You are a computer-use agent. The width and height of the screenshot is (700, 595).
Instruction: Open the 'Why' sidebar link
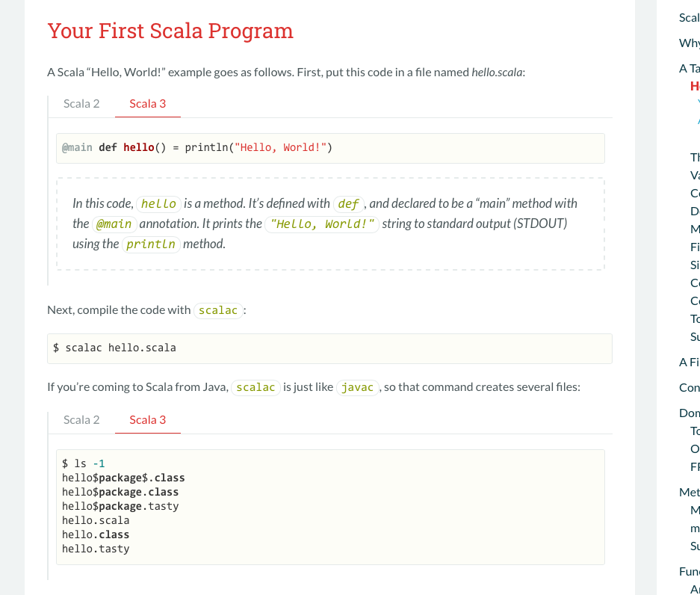(690, 43)
